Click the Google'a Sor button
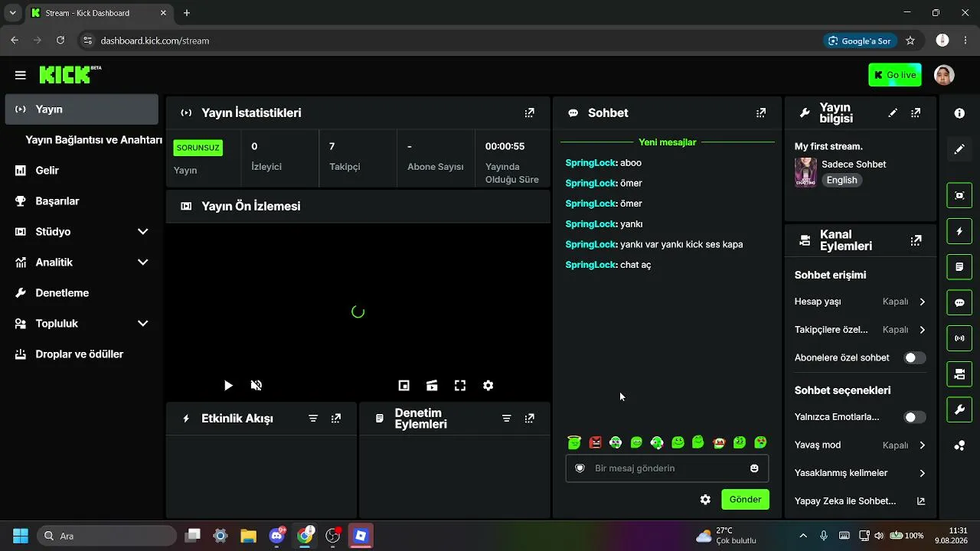 [860, 41]
